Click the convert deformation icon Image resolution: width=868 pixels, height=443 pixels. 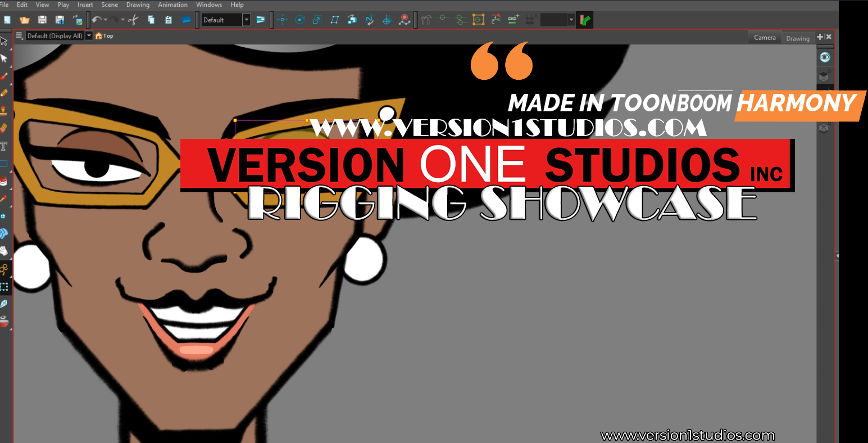[496, 20]
